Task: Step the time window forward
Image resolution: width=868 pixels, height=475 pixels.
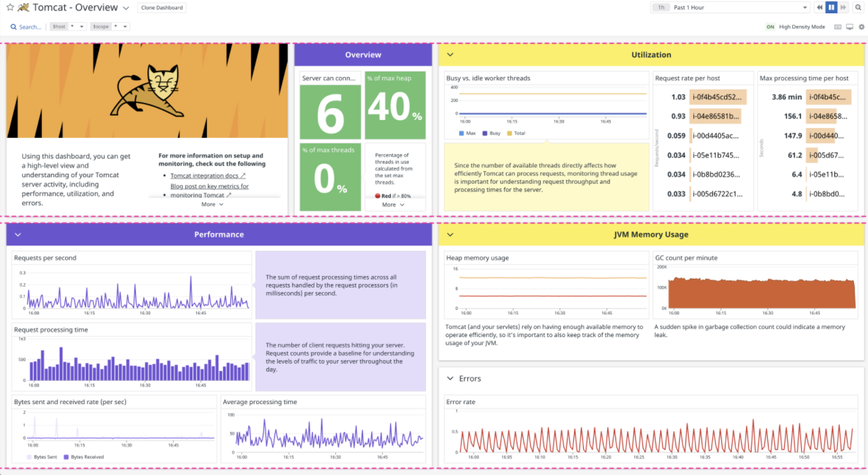Action: tap(843, 7)
